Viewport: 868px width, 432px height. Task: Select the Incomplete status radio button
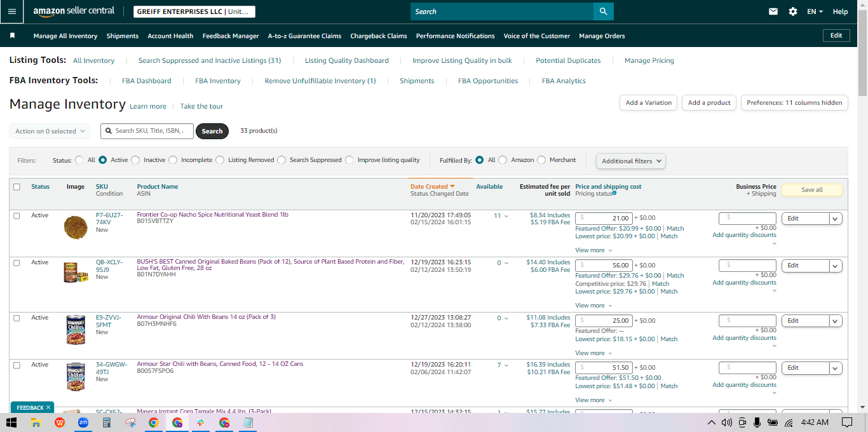[173, 160]
